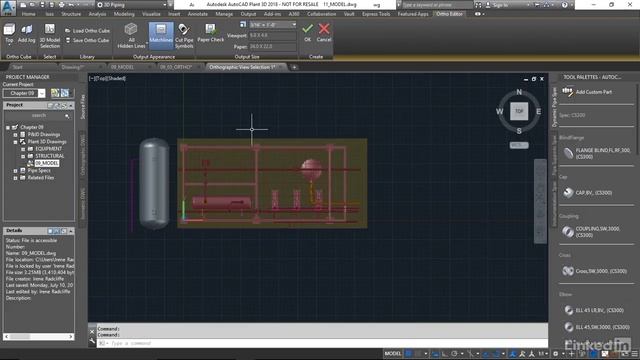Click the Save icon in quick access toolbar

click(x=42, y=5)
